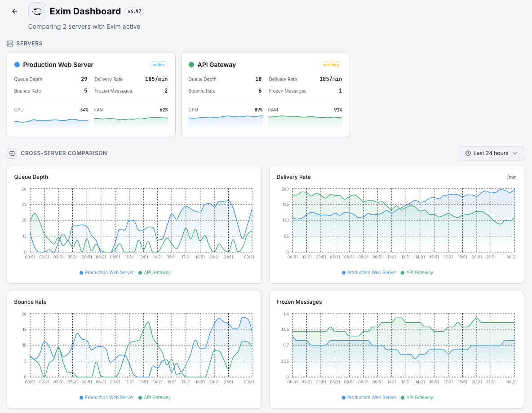Click the back arrow in the header

coord(14,11)
